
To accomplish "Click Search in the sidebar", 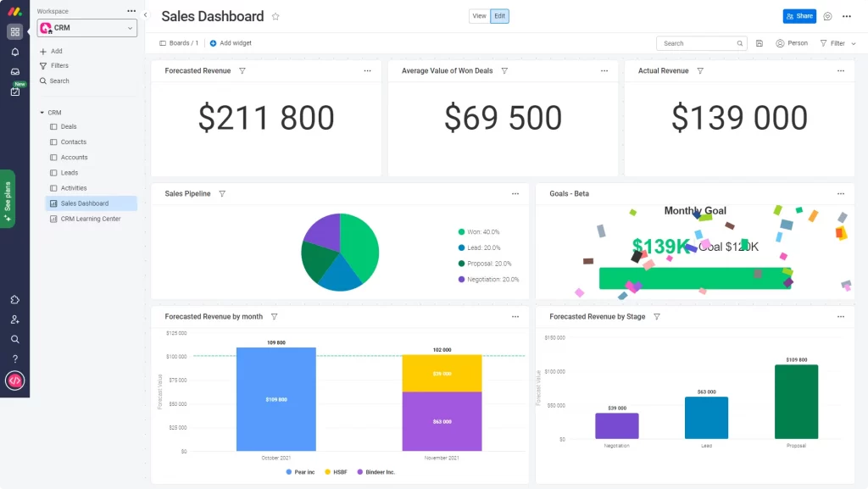I will click(54, 81).
